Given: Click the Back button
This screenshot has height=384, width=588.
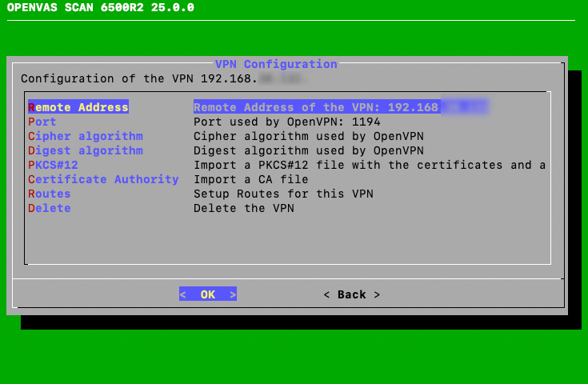Looking at the screenshot, I should coord(351,294).
